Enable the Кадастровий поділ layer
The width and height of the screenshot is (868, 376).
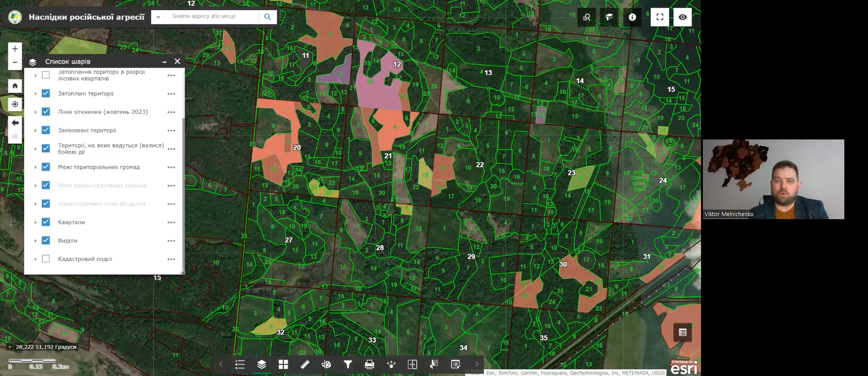[46, 259]
